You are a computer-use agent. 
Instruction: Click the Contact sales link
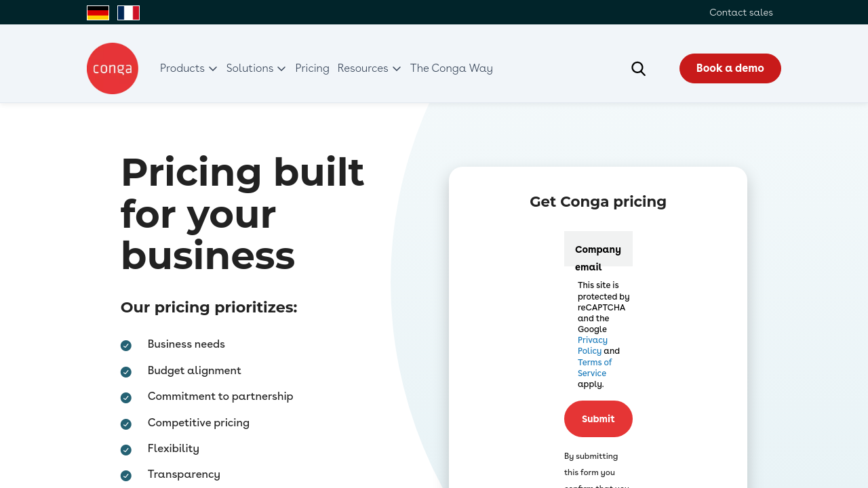(x=741, y=12)
